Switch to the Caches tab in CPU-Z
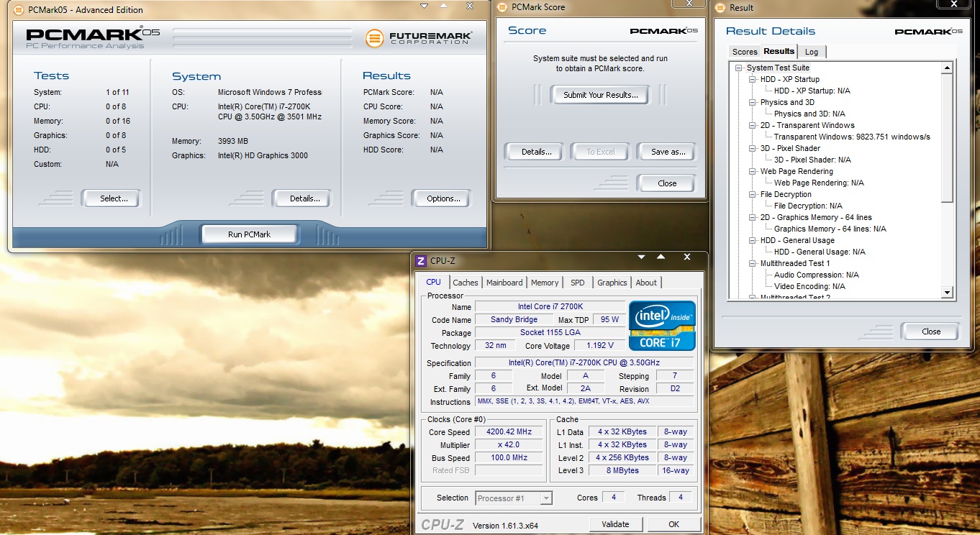980x535 pixels. point(466,283)
